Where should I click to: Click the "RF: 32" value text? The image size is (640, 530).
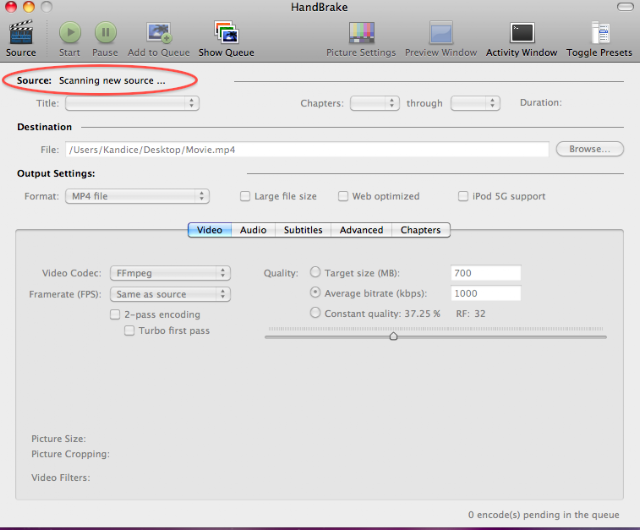coord(471,314)
